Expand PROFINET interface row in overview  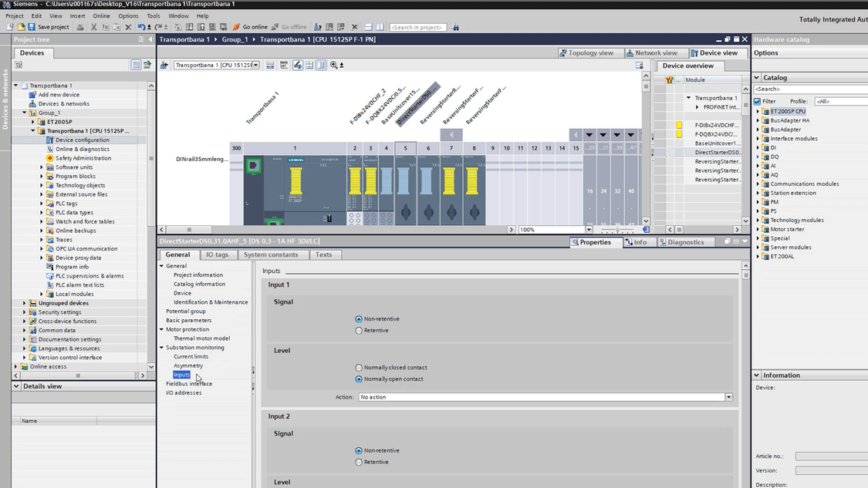coord(697,107)
